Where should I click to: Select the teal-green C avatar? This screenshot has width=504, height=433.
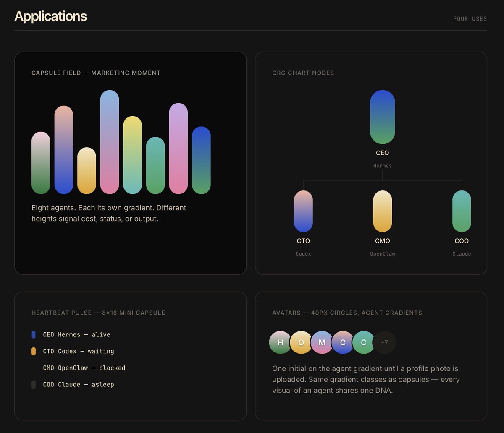pyautogui.click(x=364, y=342)
